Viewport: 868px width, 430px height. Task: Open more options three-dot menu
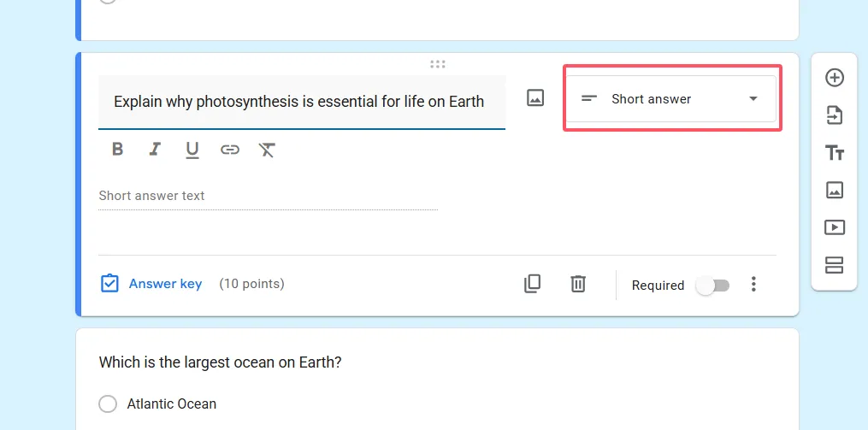753,285
